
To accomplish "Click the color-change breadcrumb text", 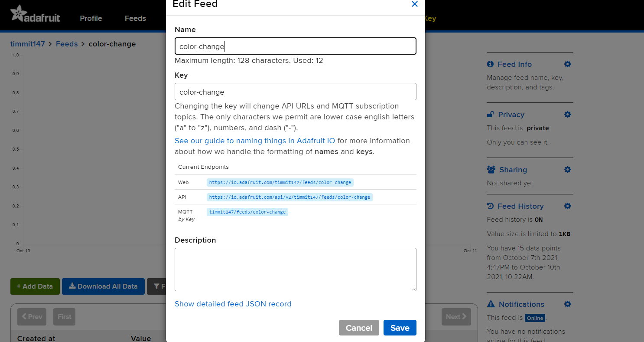I will coord(112,44).
